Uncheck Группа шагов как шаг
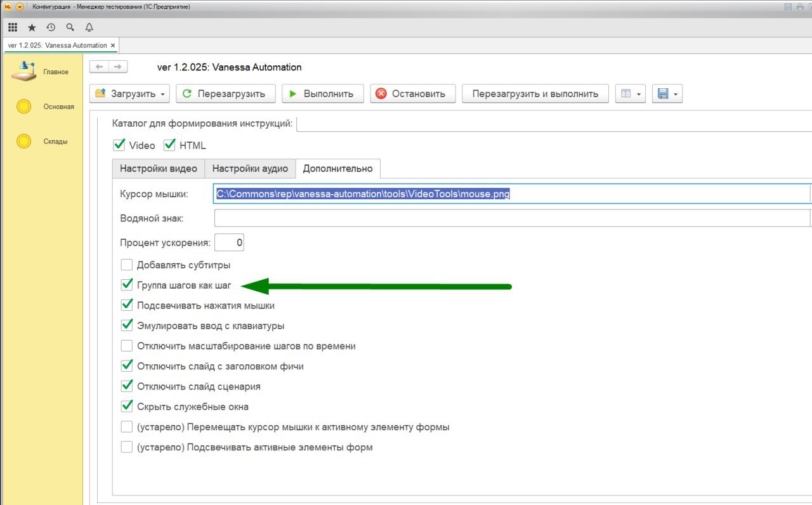 127,285
